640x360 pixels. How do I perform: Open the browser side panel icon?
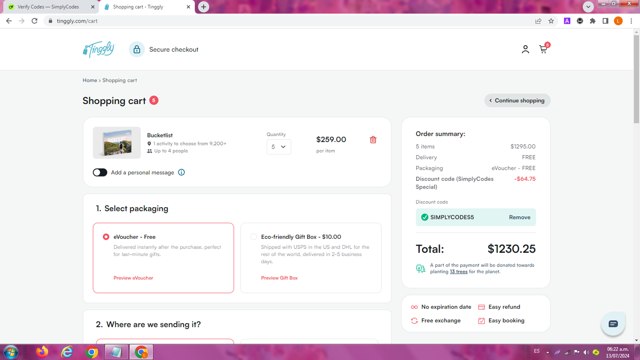pyautogui.click(x=605, y=21)
